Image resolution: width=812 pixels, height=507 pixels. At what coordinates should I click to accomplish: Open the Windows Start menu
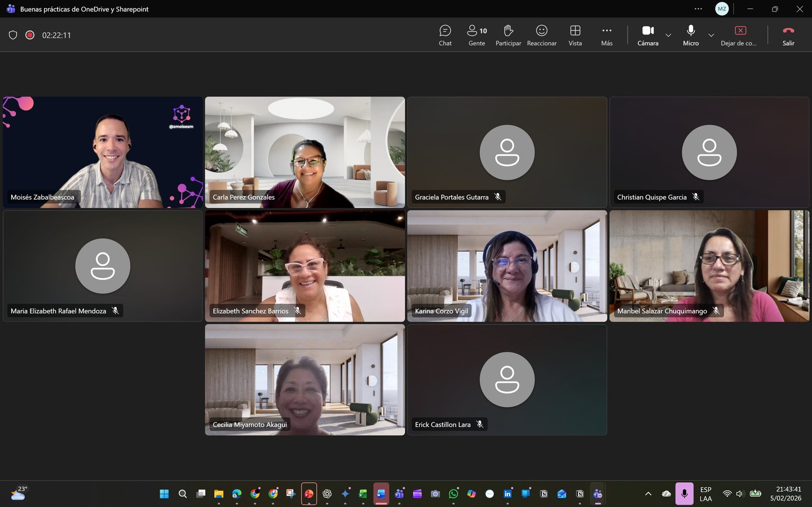pyautogui.click(x=164, y=494)
